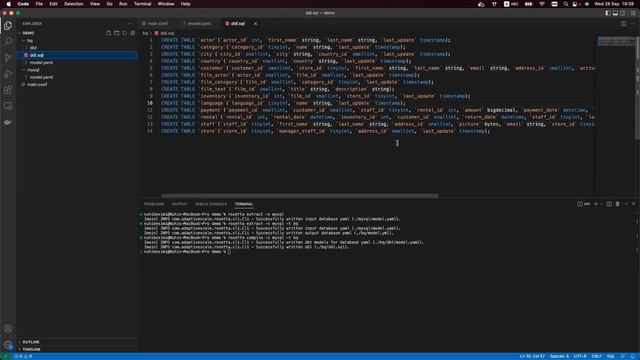Open the View menu
Image resolution: width=640 pixels, height=360 pixels.
coord(95,4)
